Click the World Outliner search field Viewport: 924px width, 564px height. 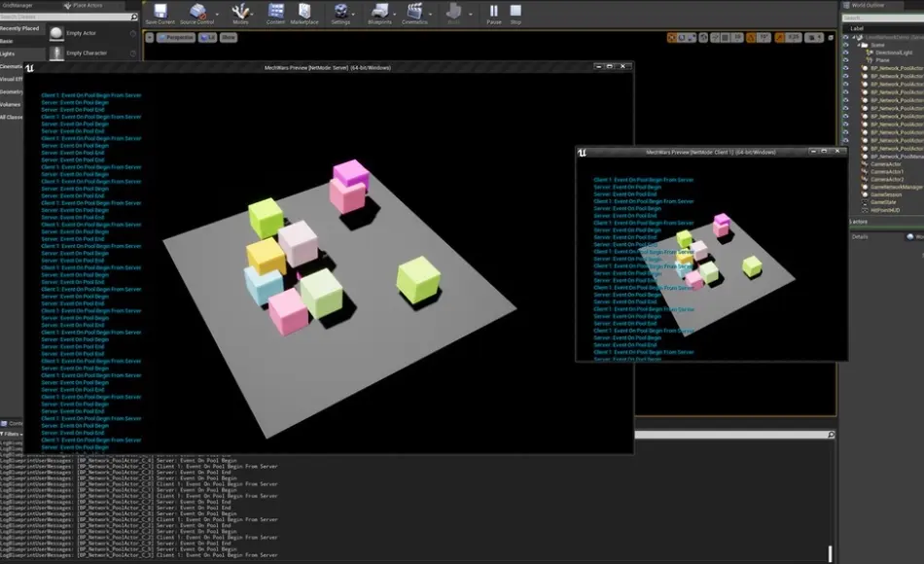(880, 18)
